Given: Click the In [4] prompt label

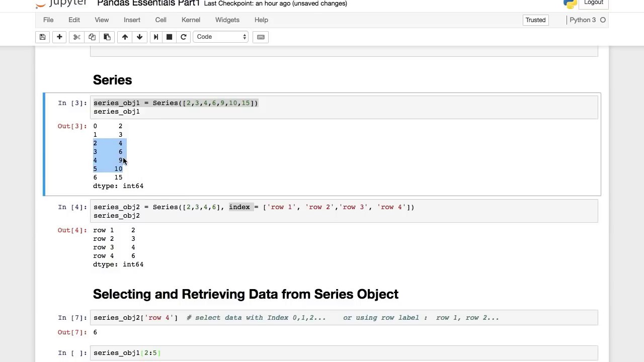Looking at the screenshot, I should click(72, 207).
